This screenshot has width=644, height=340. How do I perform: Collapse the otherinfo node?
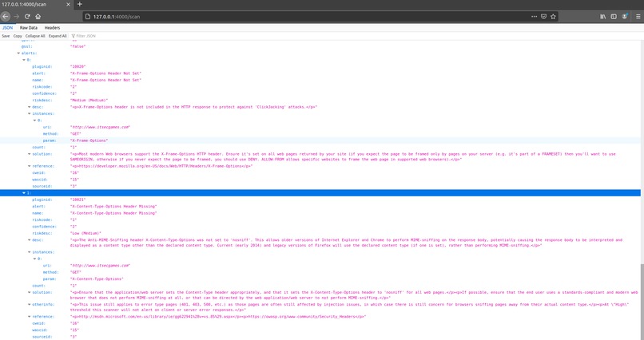pyautogui.click(x=29, y=305)
